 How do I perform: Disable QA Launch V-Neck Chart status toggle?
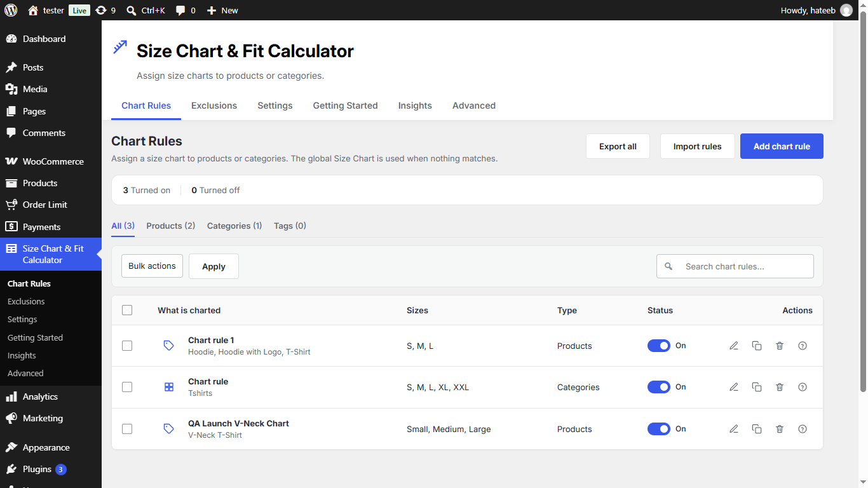(659, 429)
